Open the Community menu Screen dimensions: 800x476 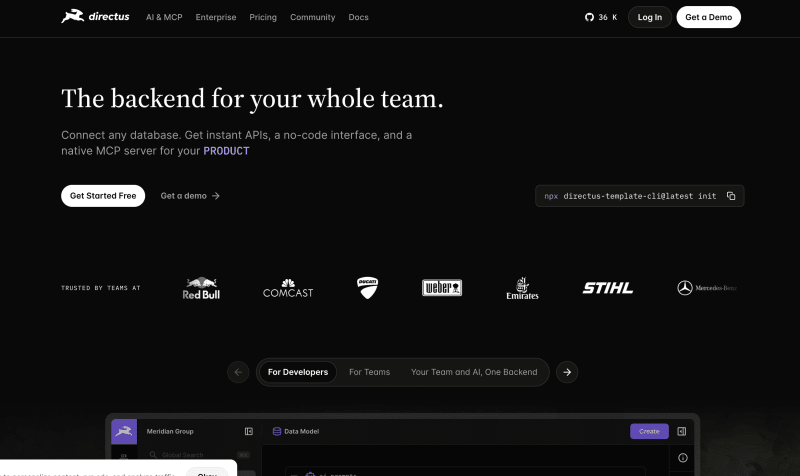tap(313, 17)
